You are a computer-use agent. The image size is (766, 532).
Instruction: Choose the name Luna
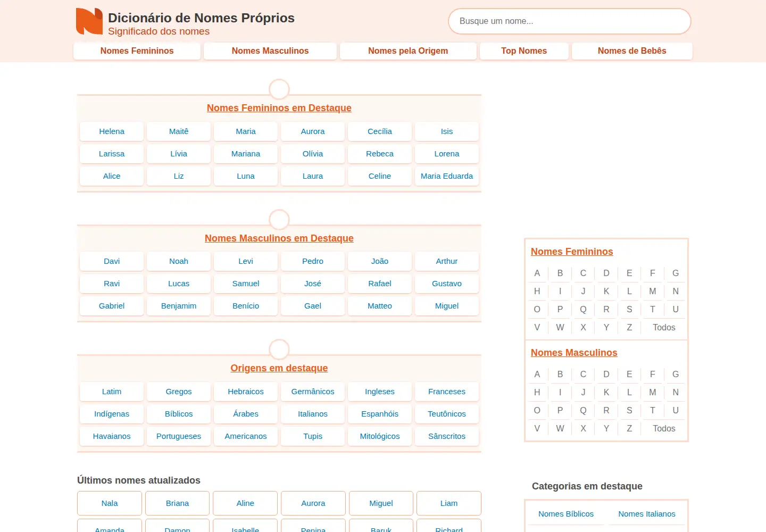[246, 176]
